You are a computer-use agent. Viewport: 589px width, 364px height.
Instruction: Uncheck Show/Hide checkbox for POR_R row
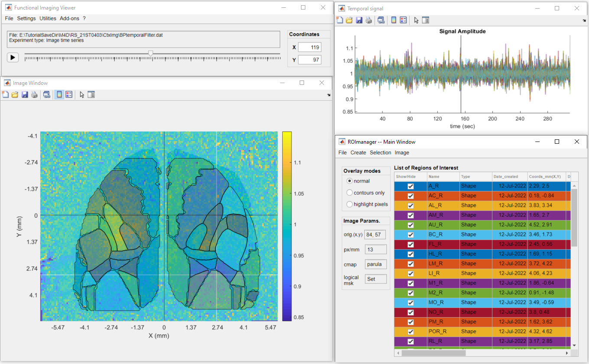411,332
